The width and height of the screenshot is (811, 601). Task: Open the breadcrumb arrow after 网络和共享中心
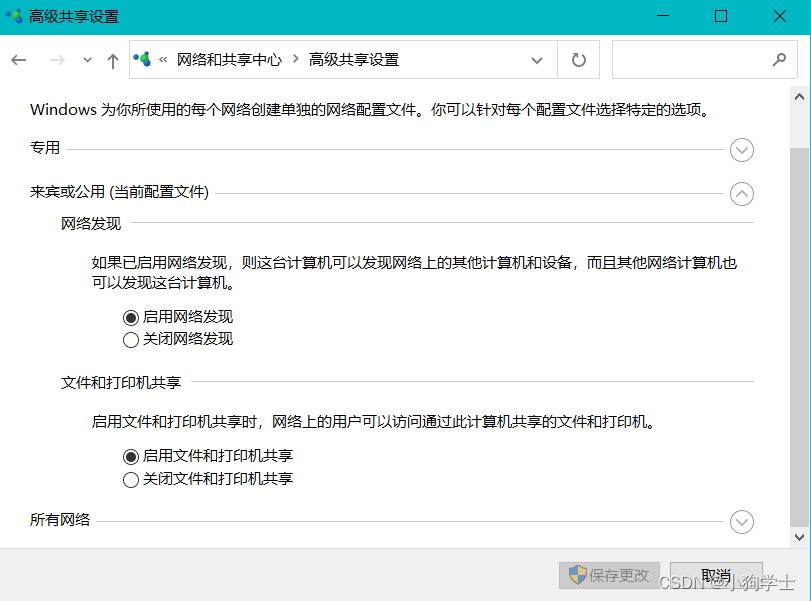pos(296,59)
